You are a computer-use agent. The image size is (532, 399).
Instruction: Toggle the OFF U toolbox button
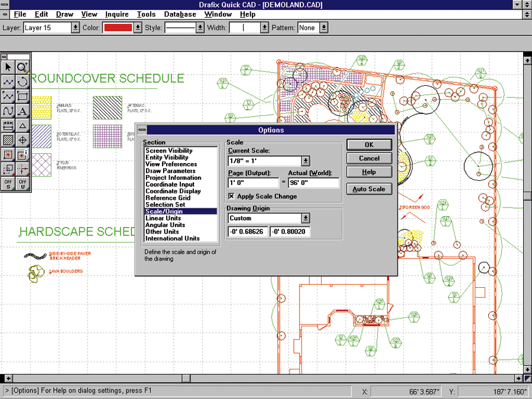[x=22, y=184]
